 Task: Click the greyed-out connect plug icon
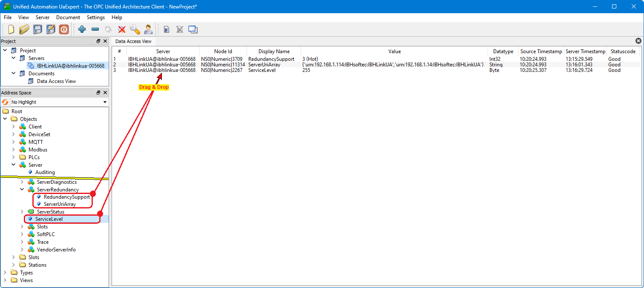[x=109, y=29]
